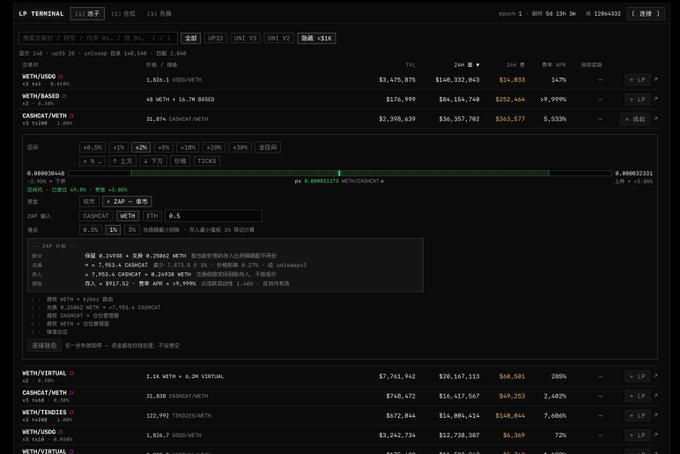The height and width of the screenshot is (454, 680).
Task: Click the current price marker on range bar
Action: point(339,173)
